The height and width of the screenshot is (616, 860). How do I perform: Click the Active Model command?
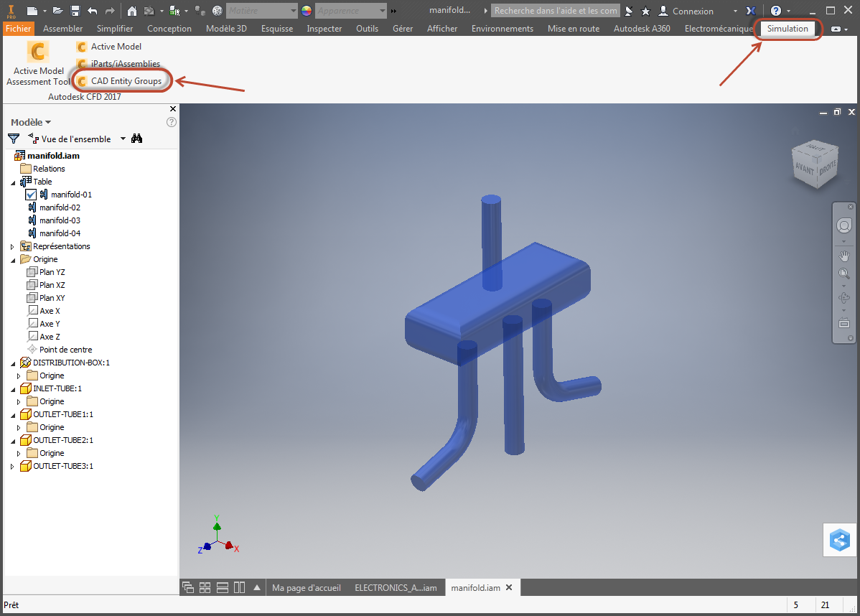109,47
